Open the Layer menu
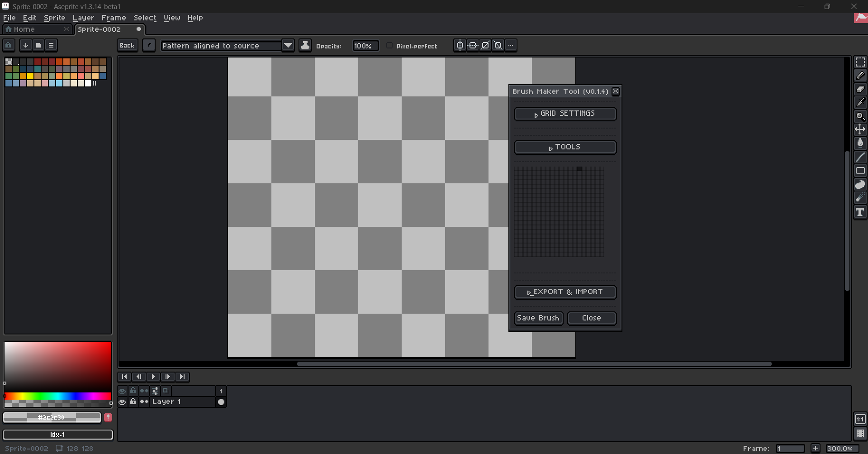 point(83,18)
